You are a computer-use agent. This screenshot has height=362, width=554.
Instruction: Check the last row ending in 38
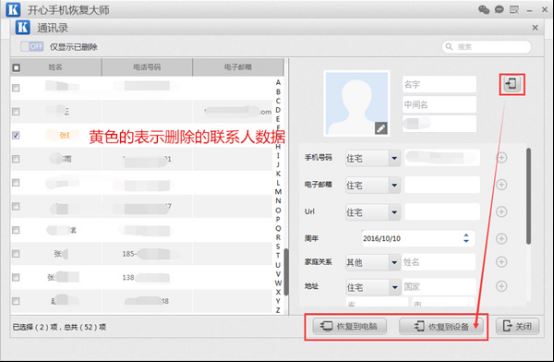(16, 301)
